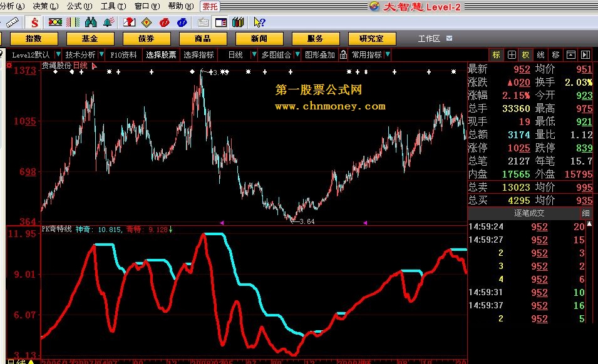Viewport: 598px width, 364px height.
Task: Select the 选择指标 tab
Action: click(198, 55)
